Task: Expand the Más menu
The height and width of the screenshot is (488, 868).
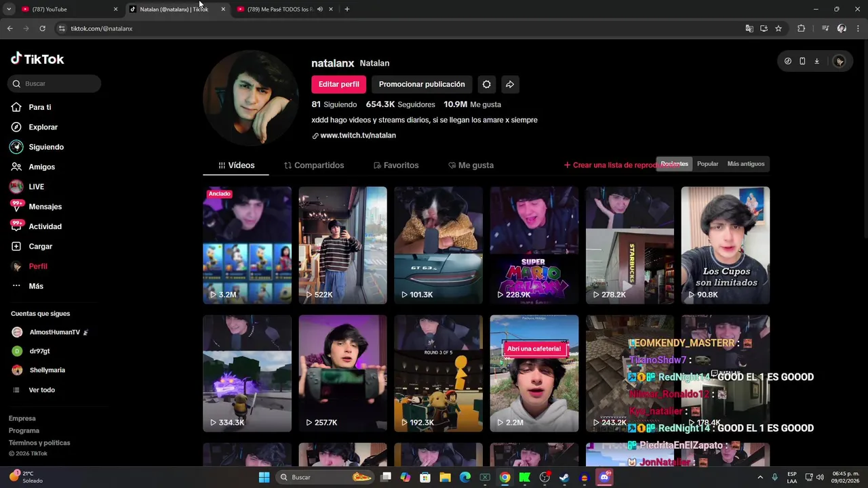Action: click(35, 286)
